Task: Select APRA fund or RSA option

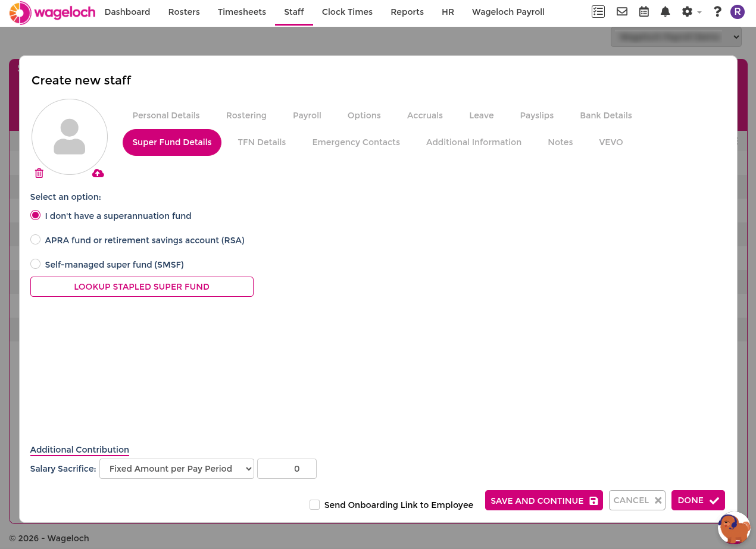Action: pyautogui.click(x=36, y=240)
